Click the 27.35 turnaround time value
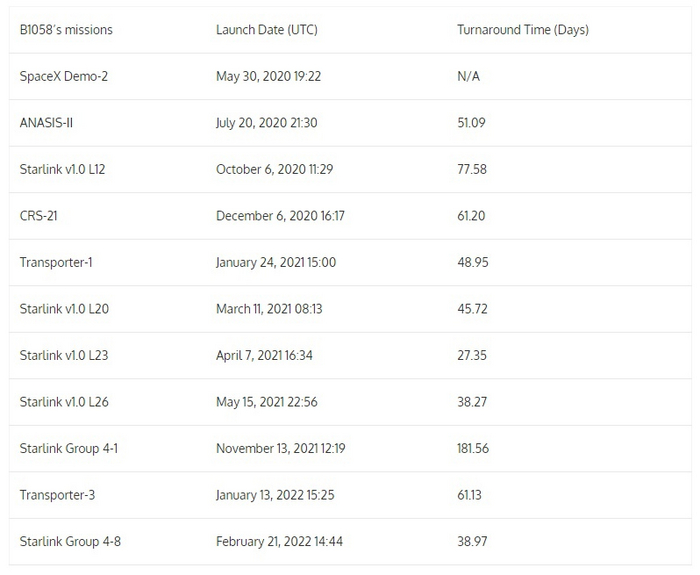Screen dimensions: 700x575 click(472, 356)
